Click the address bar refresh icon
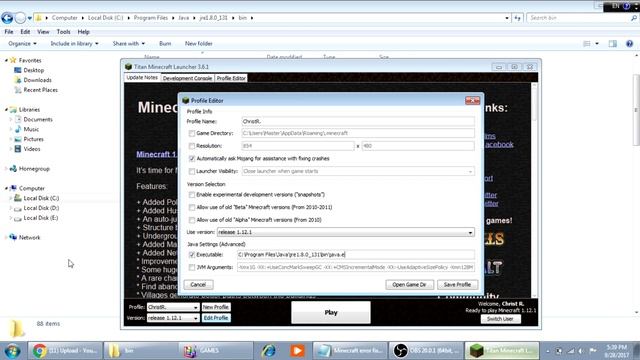Image resolution: width=640 pixels, height=360 pixels. click(x=517, y=18)
